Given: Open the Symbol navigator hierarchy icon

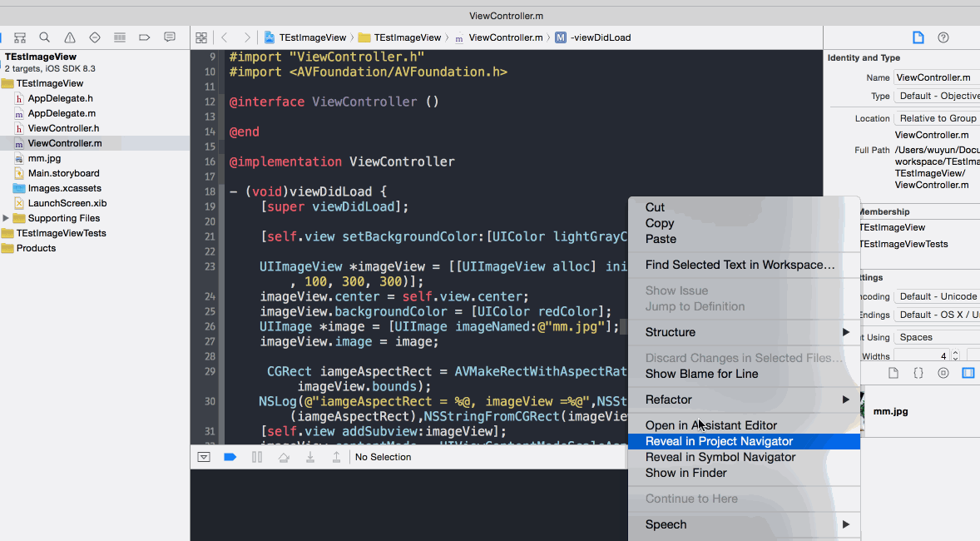Looking at the screenshot, I should (x=20, y=37).
